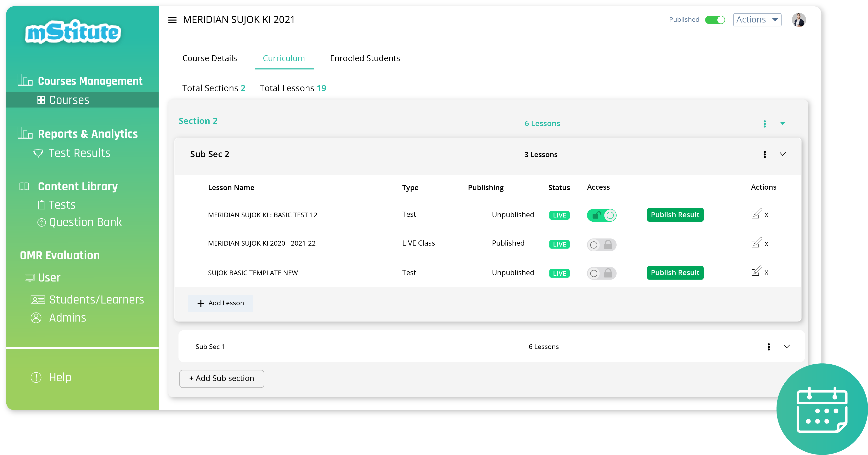This screenshot has height=455, width=868.
Task: Click Add Lesson button
Action: [x=220, y=303]
